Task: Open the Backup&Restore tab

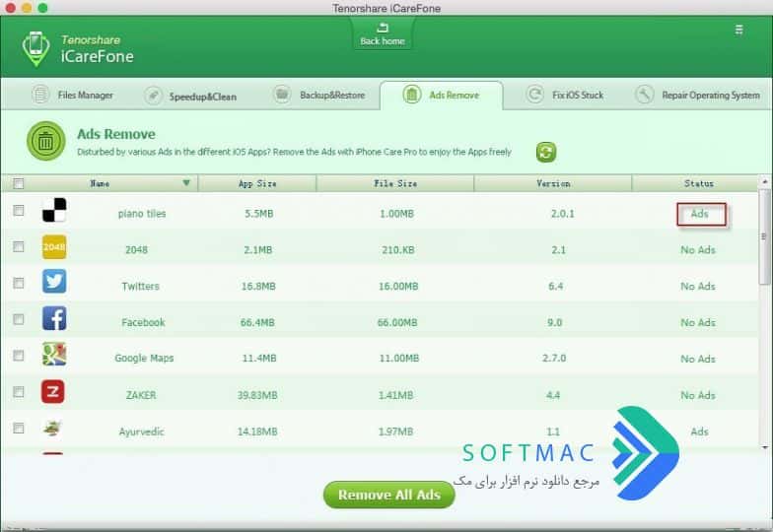Action: point(319,95)
